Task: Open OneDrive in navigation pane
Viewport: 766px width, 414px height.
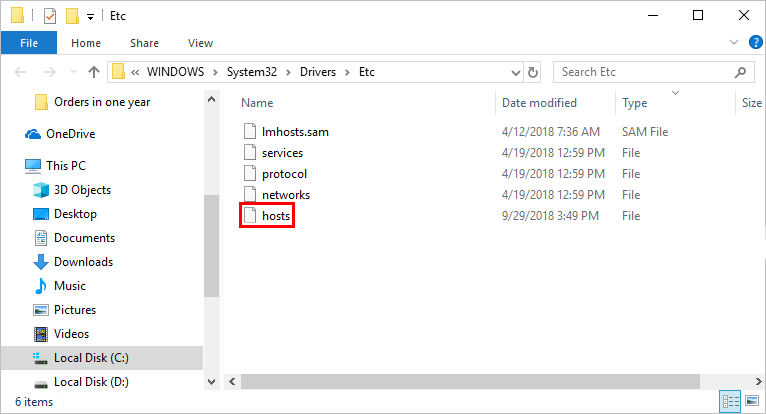Action: tap(70, 134)
